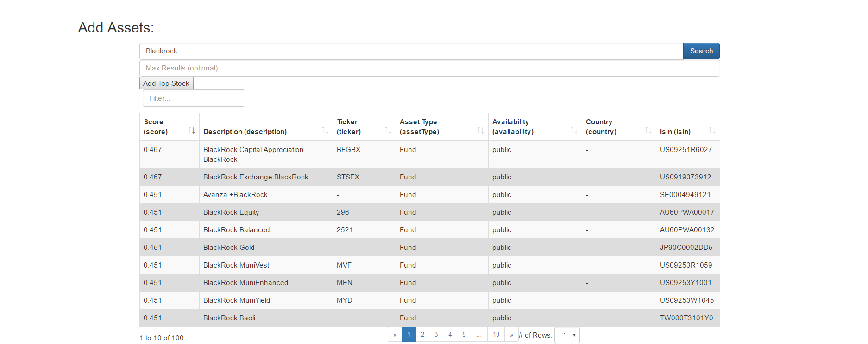
Task: Click ISIN AU60PWA00017
Action: tap(687, 212)
